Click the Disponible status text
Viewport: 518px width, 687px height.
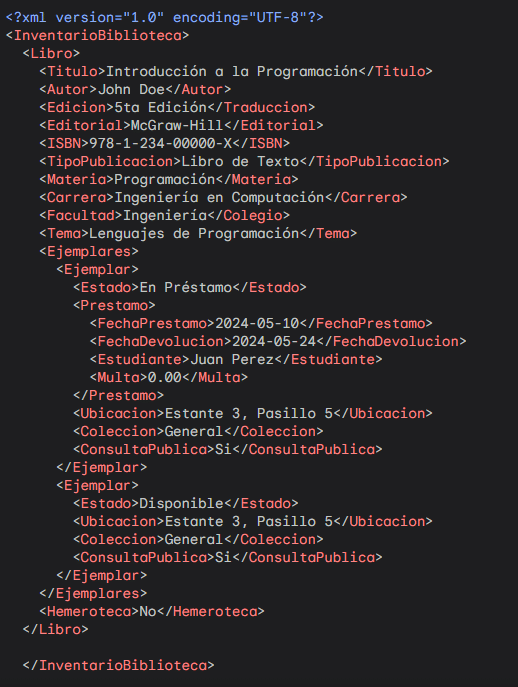point(181,503)
